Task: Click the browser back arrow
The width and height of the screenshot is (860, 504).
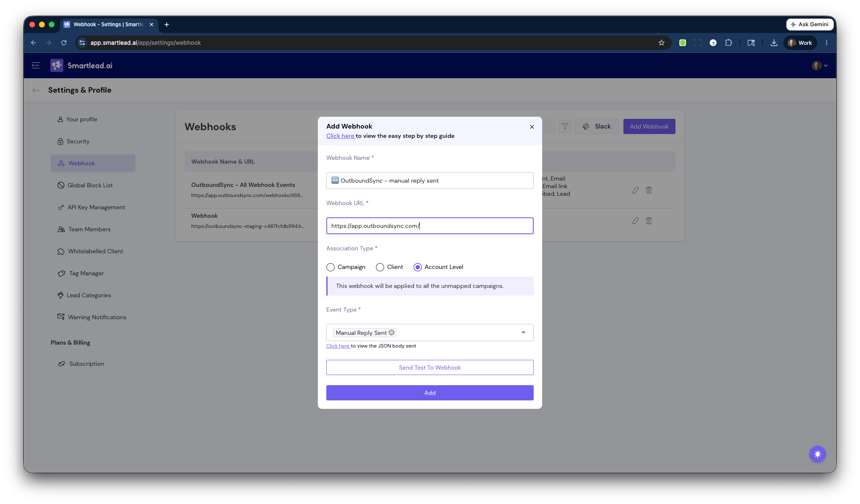Action: pyautogui.click(x=34, y=43)
